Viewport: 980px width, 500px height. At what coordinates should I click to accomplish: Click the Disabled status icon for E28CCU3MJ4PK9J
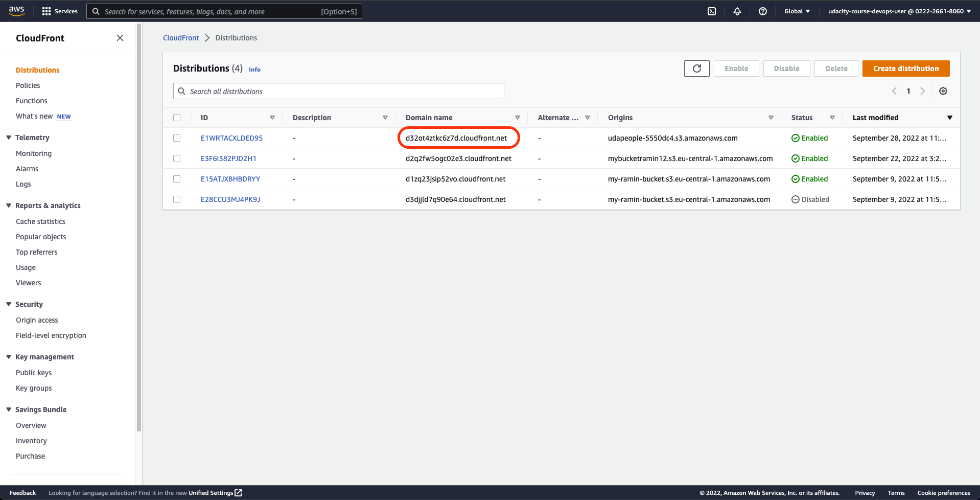pyautogui.click(x=795, y=199)
